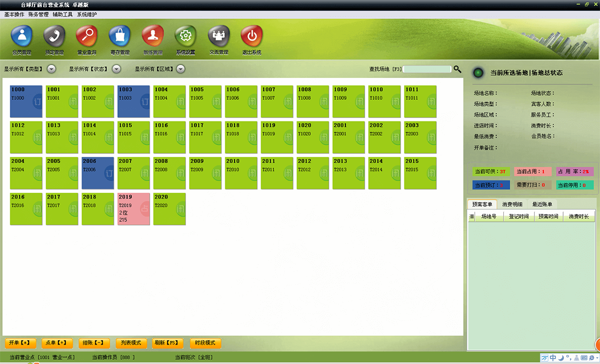This screenshot has width=600, height=364.
Task: Click the 查找场地 search input field
Action: [x=427, y=69]
